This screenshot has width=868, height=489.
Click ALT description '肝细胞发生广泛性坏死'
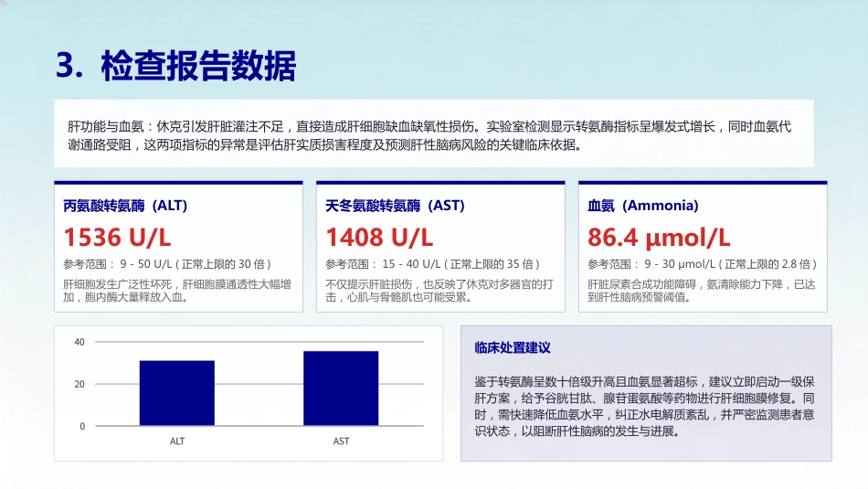click(177, 291)
